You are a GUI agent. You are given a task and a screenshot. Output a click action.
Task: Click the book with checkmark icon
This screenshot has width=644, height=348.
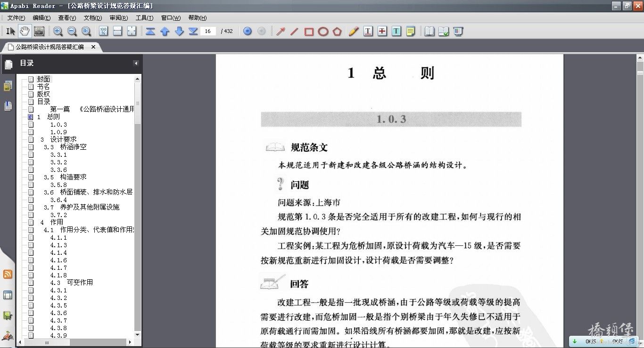click(x=444, y=31)
